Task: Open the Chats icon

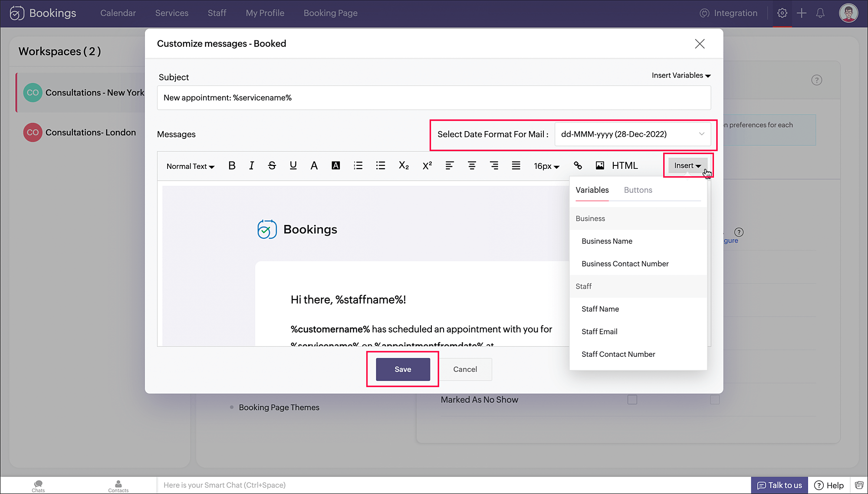Action: [38, 486]
